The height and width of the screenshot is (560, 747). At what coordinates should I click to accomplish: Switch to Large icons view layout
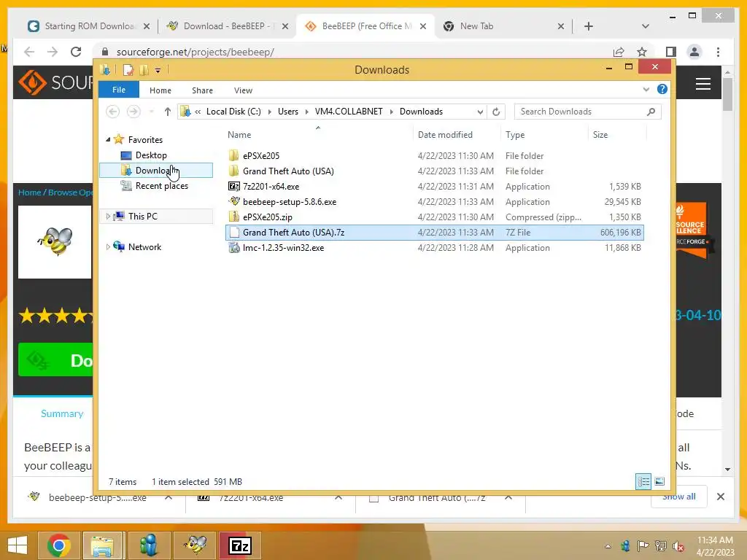click(x=659, y=481)
